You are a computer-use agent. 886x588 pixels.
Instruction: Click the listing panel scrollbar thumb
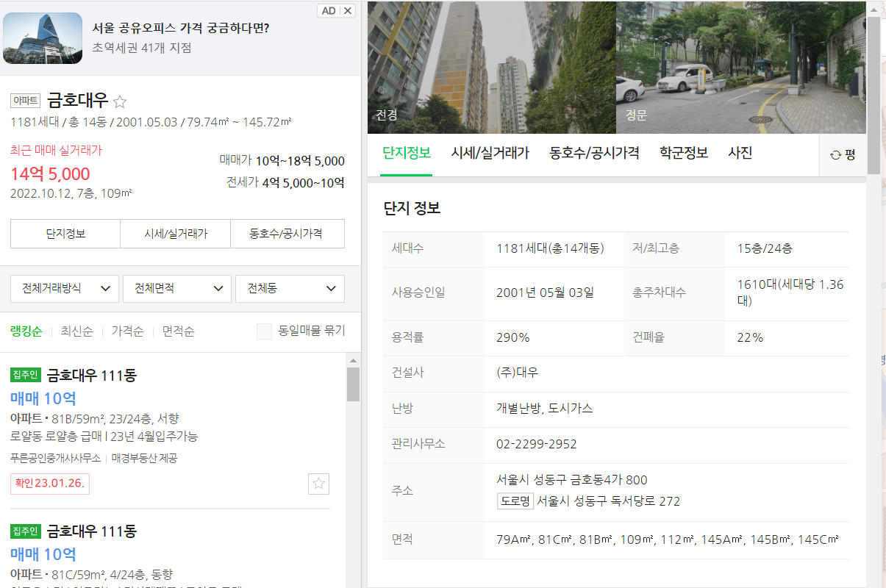tap(353, 384)
